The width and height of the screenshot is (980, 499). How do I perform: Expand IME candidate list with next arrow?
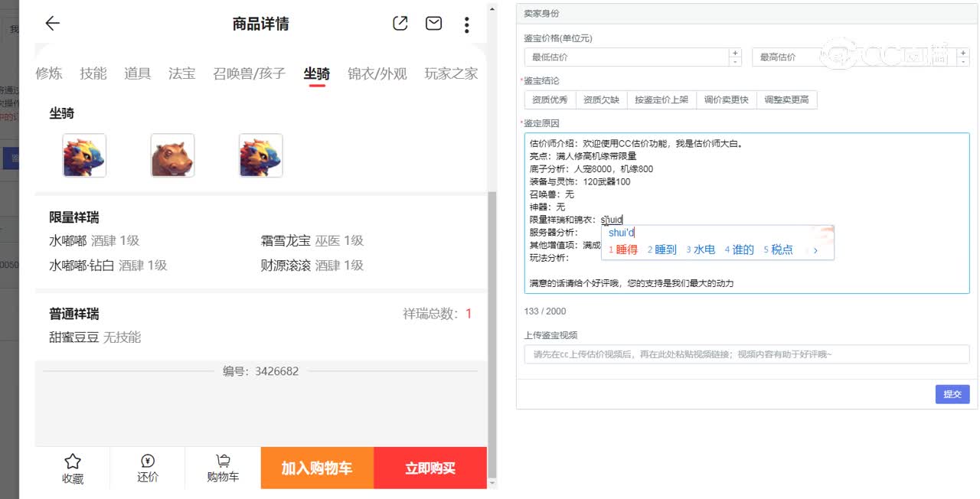coord(815,250)
